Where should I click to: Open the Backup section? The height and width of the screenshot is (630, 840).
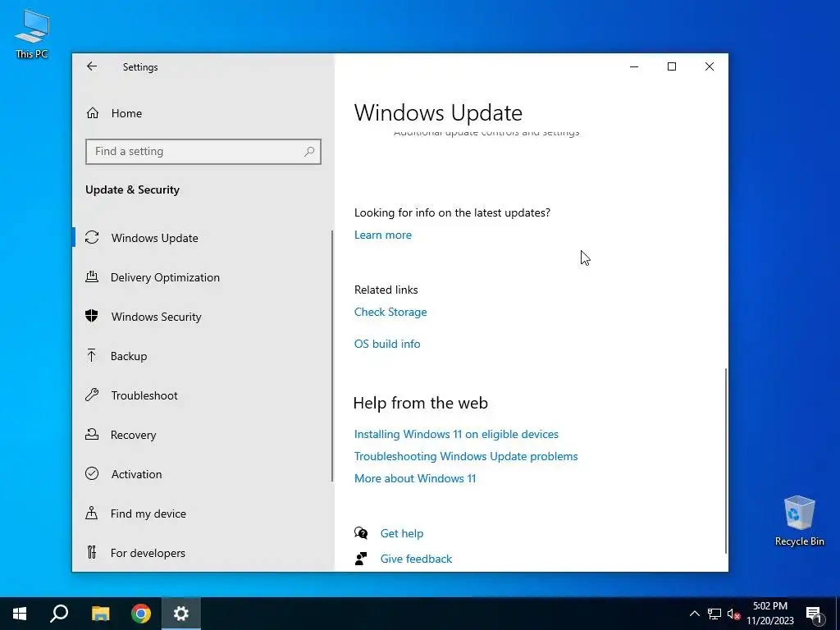pos(203,356)
